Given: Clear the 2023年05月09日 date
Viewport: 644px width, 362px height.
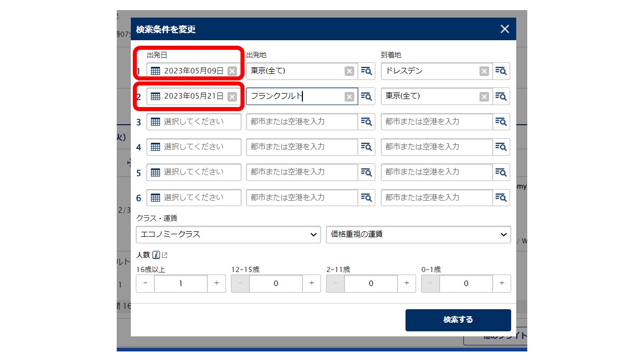Looking at the screenshot, I should [x=232, y=71].
